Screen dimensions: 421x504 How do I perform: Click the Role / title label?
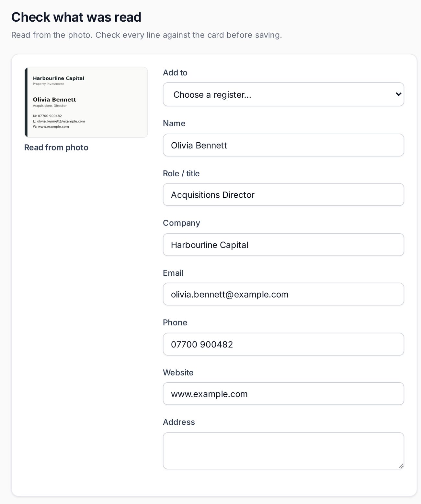pos(181,174)
